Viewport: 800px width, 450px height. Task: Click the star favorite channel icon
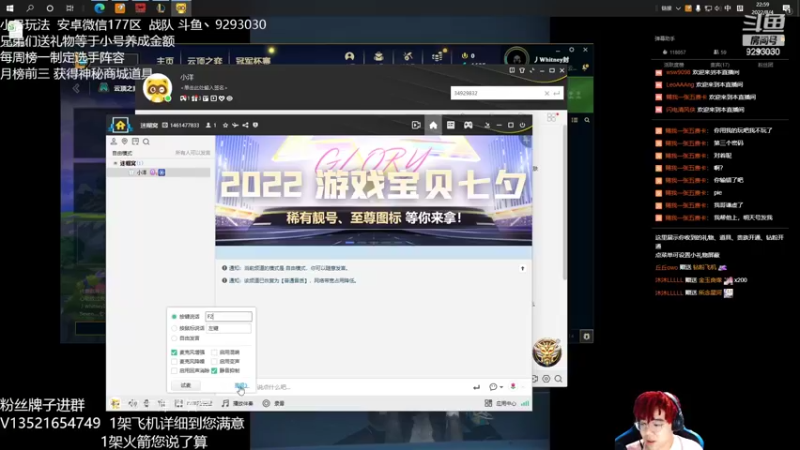point(225,125)
